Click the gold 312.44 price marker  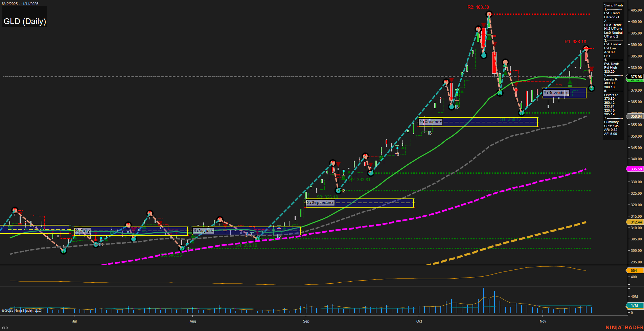pos(636,222)
